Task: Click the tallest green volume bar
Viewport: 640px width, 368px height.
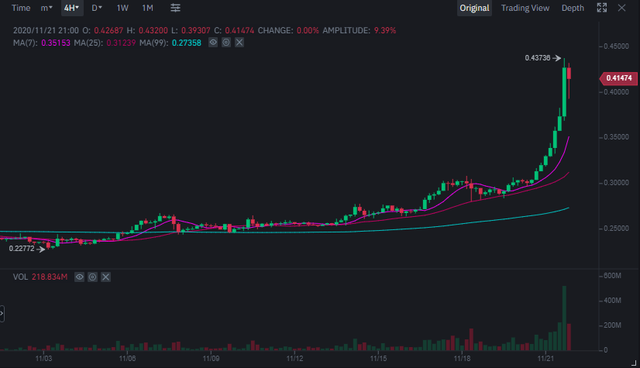Action: (564, 318)
